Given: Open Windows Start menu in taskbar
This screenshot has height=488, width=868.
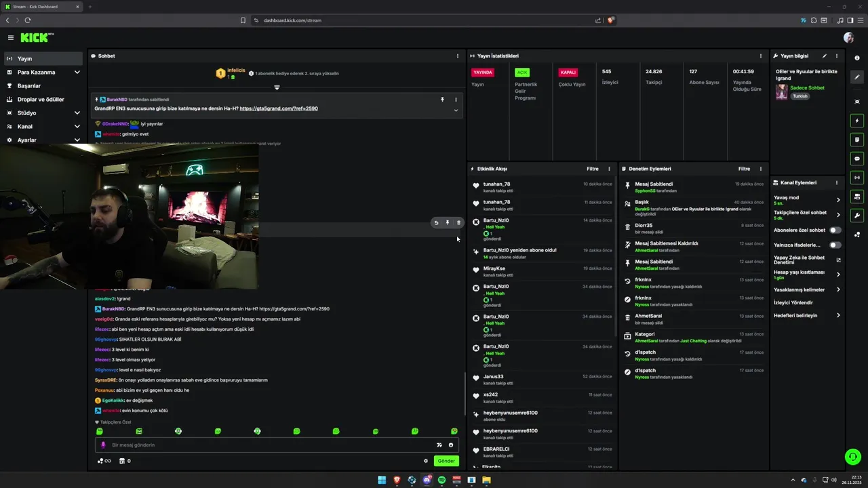Looking at the screenshot, I should 382,480.
